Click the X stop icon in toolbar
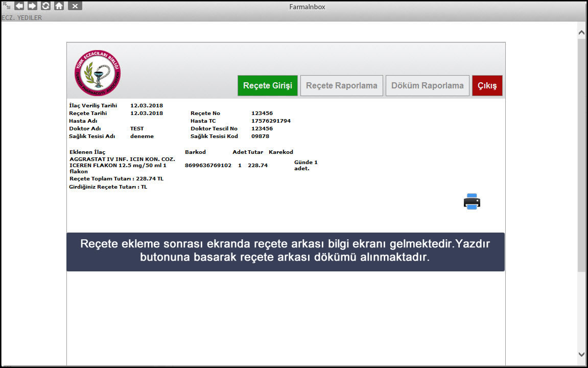The height and width of the screenshot is (368, 588). click(75, 6)
